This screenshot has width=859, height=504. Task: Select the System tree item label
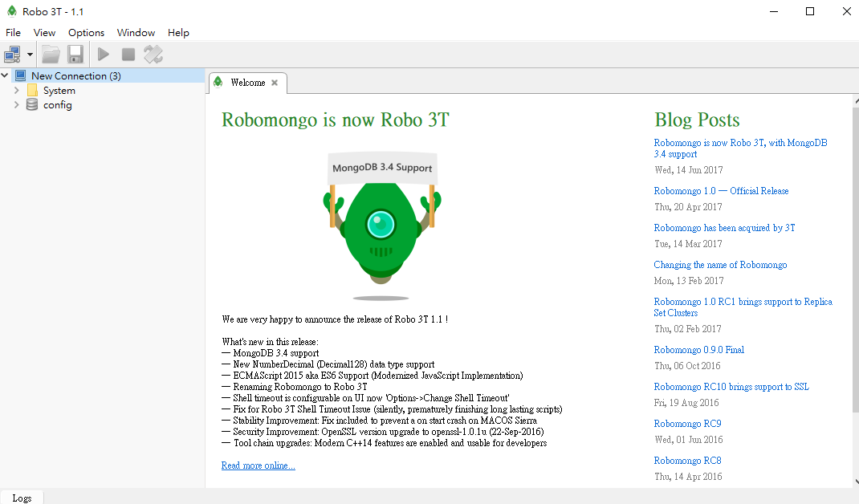click(x=59, y=91)
